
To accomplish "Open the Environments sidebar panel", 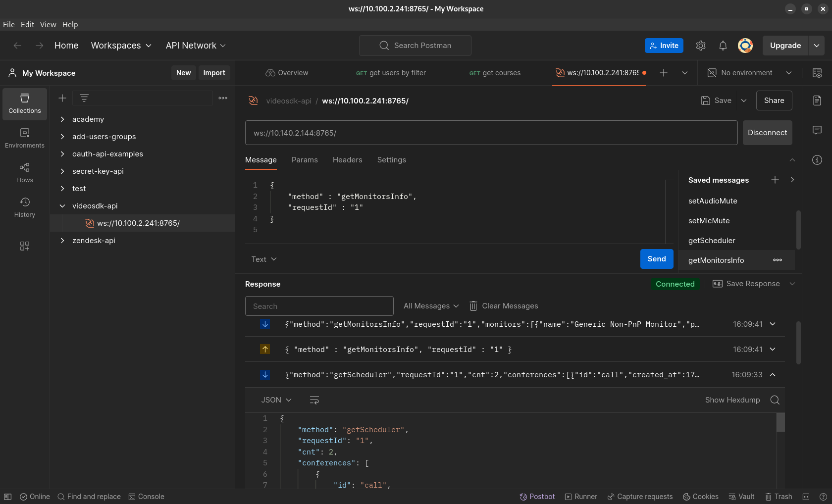I will tap(25, 139).
